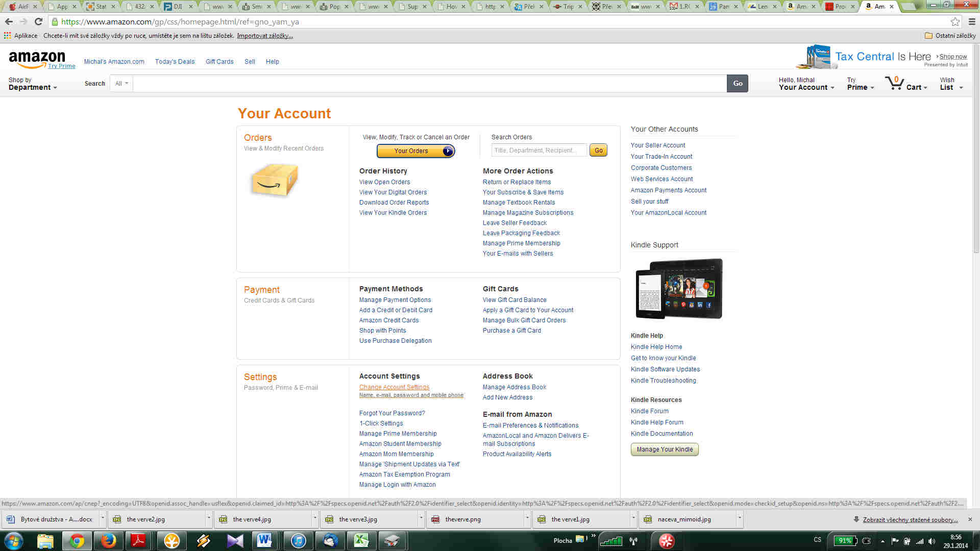The width and height of the screenshot is (980, 551).
Task: Click Go button beside Search Orders
Action: (598, 151)
